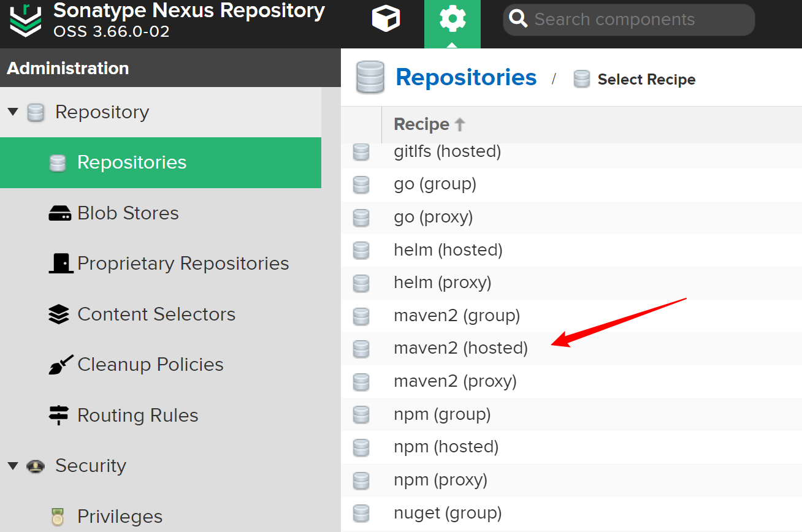Screen dimensions: 802x532
Task: Click the helm (hosted) row icon
Action: [362, 251]
